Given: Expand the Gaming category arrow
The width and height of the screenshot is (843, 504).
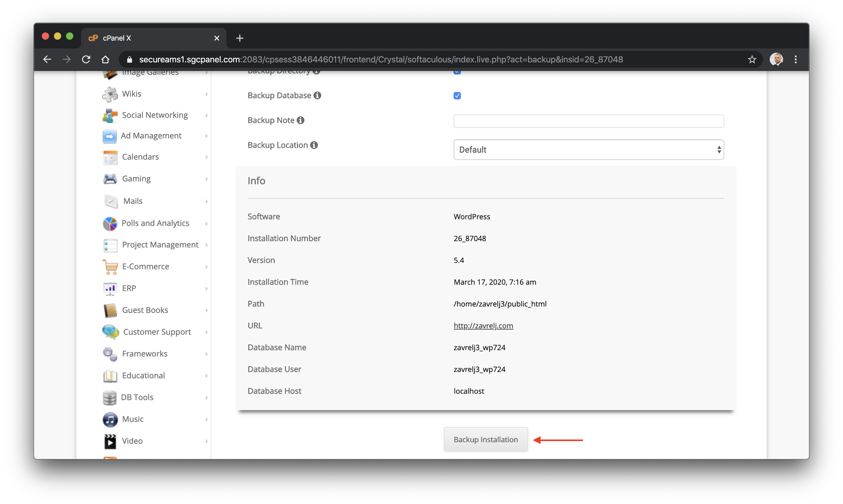Looking at the screenshot, I should tap(206, 179).
